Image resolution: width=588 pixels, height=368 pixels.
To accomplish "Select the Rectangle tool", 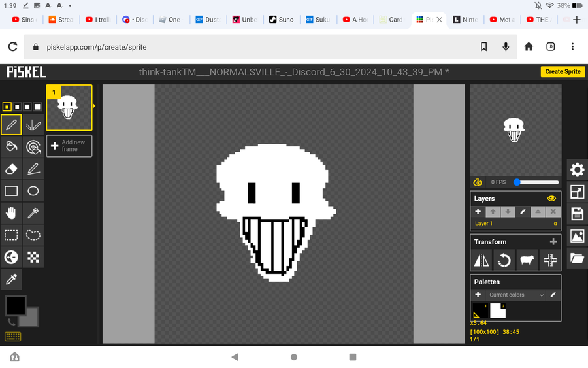I will tap(11, 191).
